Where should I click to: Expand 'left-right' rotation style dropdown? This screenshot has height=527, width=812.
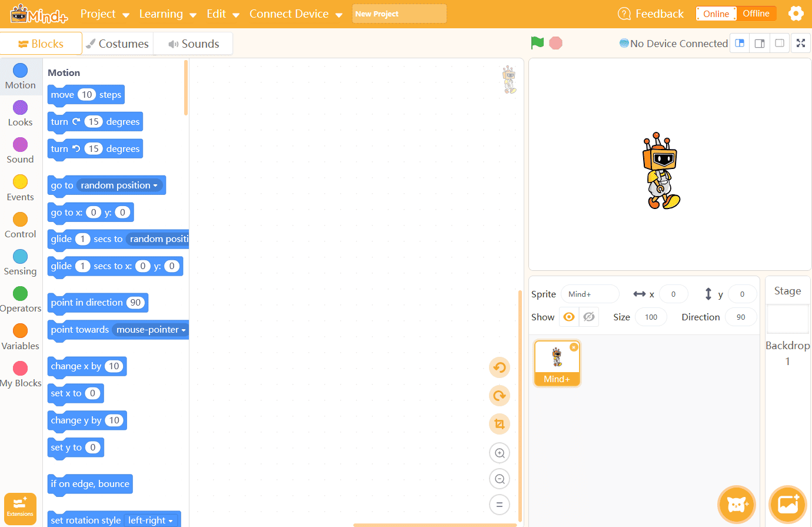tap(151, 521)
